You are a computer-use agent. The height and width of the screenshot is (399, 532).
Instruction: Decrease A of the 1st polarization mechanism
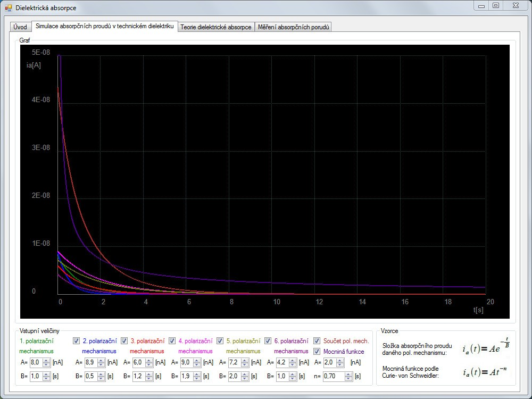point(46,365)
